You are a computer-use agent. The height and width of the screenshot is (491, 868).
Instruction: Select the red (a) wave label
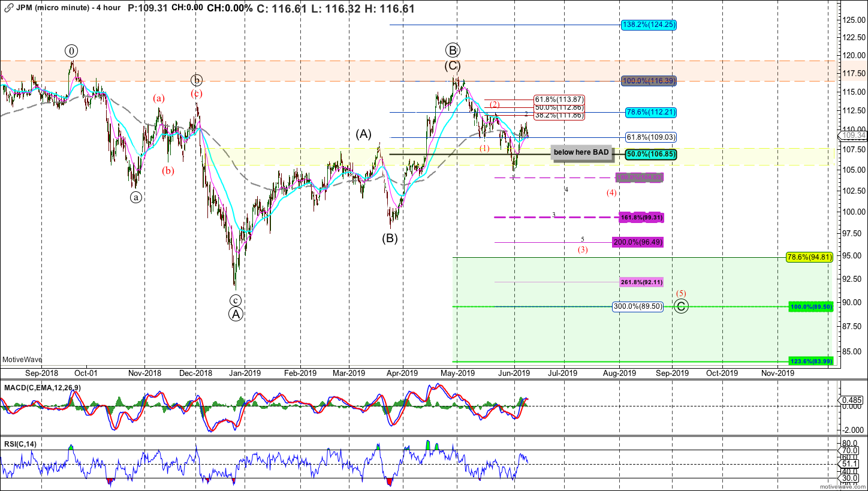click(158, 98)
